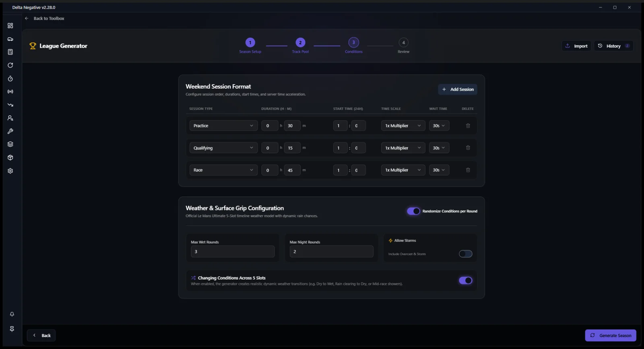The image size is (644, 349).
Task: Click the Add Session button
Action: pyautogui.click(x=458, y=89)
